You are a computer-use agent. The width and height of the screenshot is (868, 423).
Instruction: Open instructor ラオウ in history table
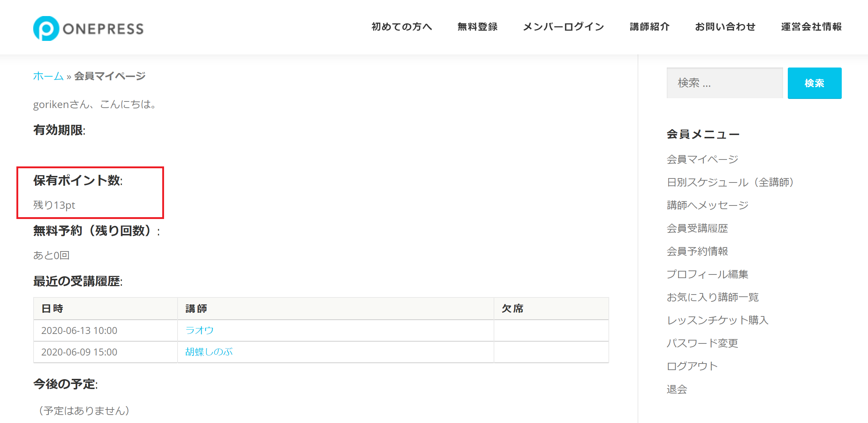pos(199,330)
